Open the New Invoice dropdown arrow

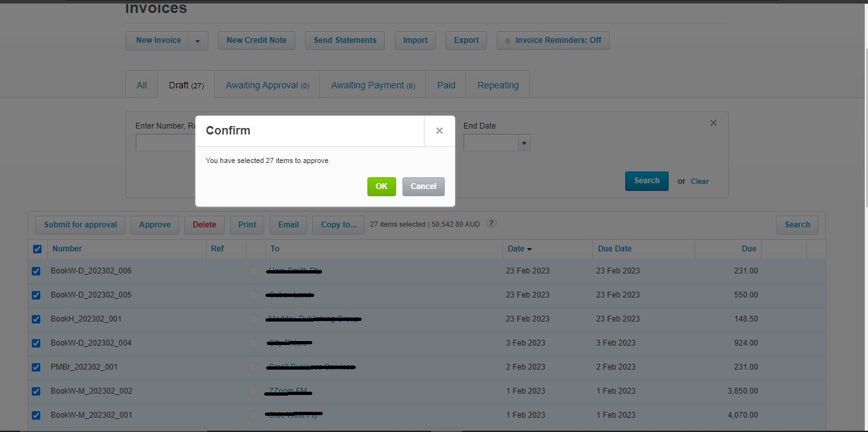click(x=198, y=40)
